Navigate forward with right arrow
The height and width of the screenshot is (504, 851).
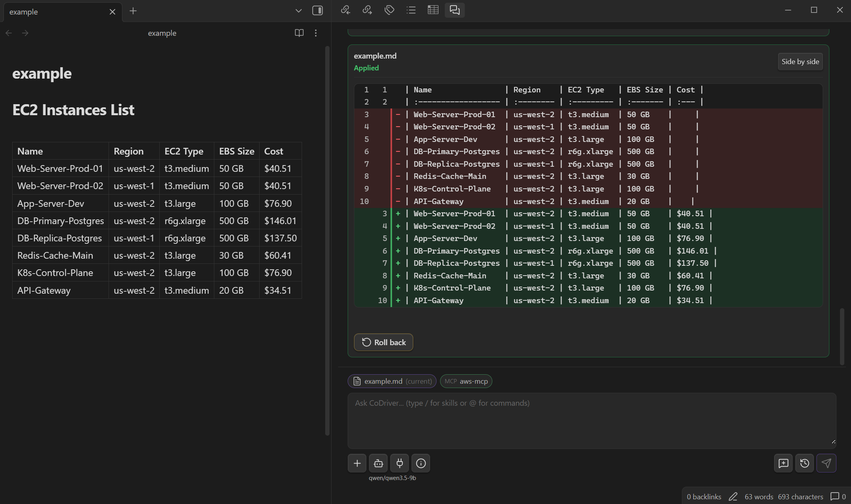click(x=25, y=33)
